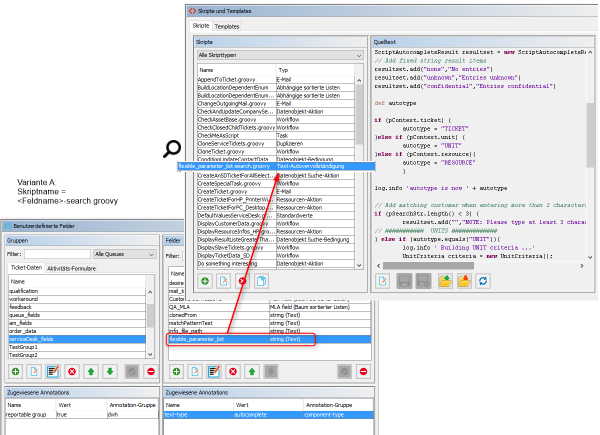Image resolution: width=600 pixels, height=435 pixels.
Task: Click the save-as disk icon below Quelltext
Action: [424, 281]
